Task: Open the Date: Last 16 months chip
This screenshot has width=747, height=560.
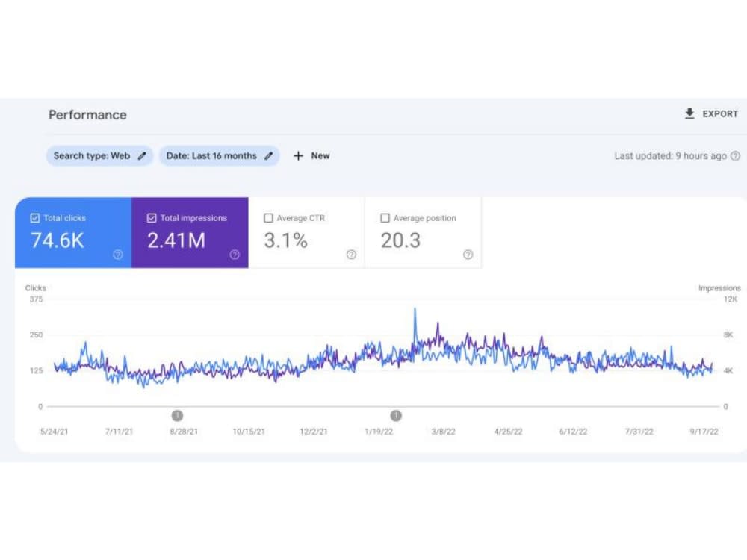Action: tap(219, 156)
